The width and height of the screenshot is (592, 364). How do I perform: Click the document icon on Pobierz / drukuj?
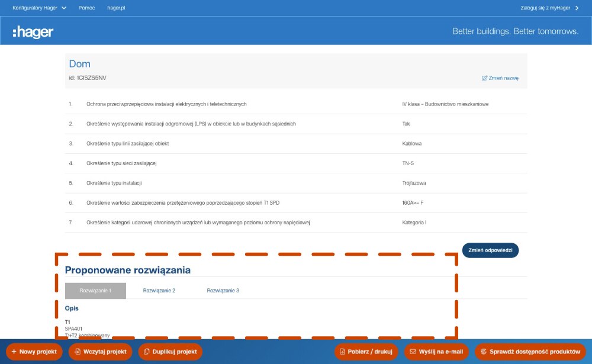click(342, 352)
